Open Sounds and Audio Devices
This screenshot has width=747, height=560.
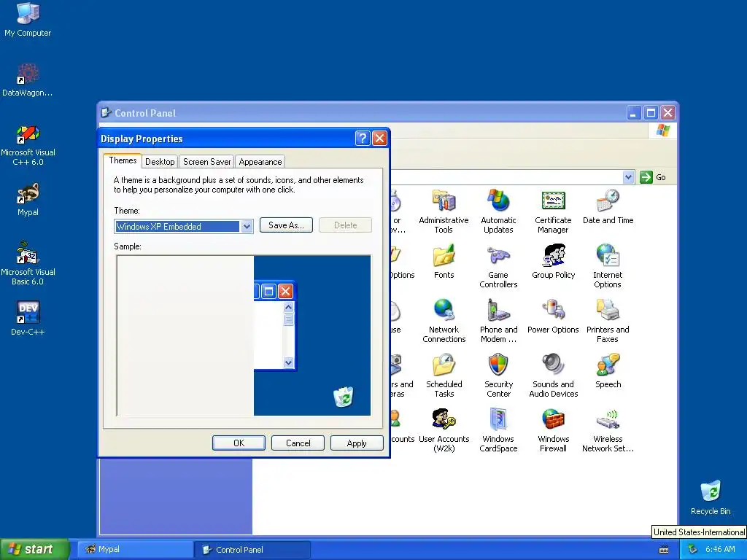[x=553, y=376]
